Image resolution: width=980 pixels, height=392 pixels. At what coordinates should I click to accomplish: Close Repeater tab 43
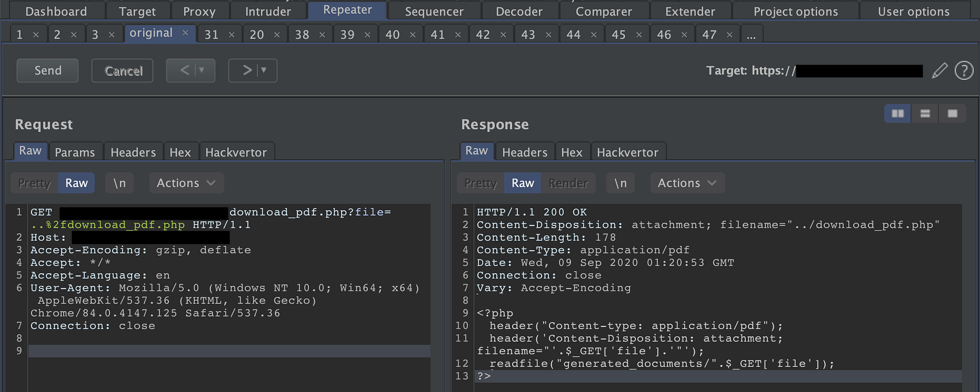click(x=548, y=35)
